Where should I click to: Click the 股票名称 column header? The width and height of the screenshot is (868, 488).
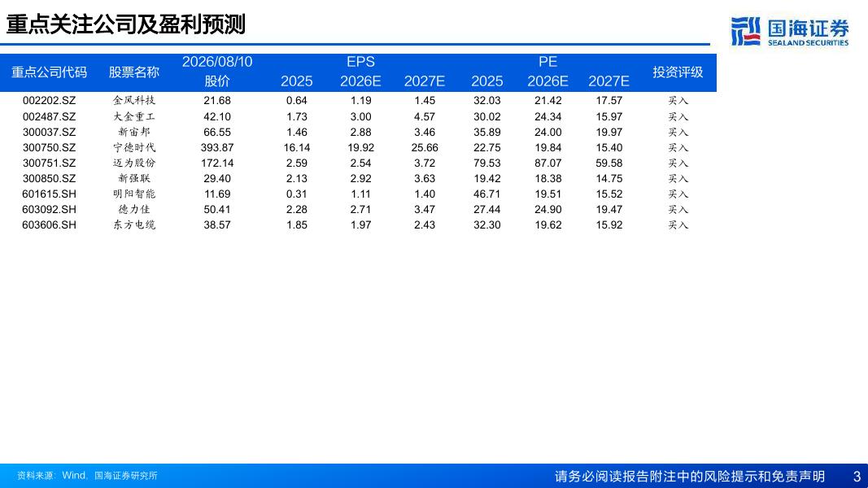(x=134, y=72)
